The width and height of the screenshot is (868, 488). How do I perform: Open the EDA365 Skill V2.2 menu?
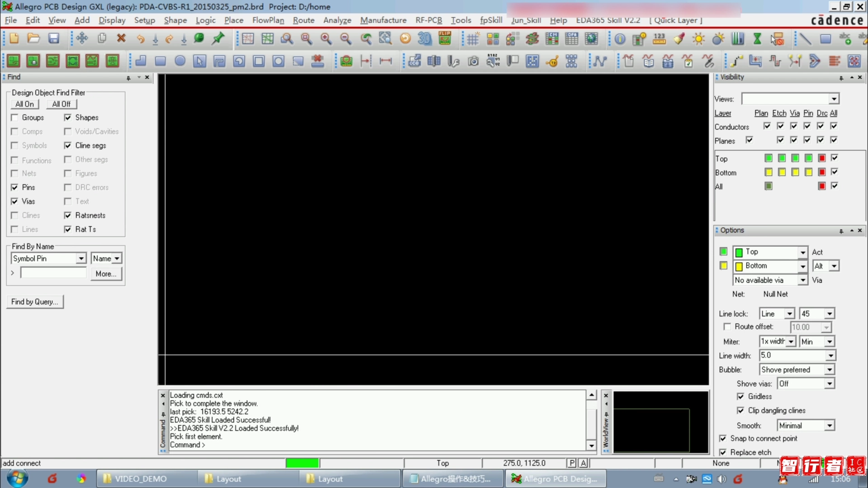(608, 20)
